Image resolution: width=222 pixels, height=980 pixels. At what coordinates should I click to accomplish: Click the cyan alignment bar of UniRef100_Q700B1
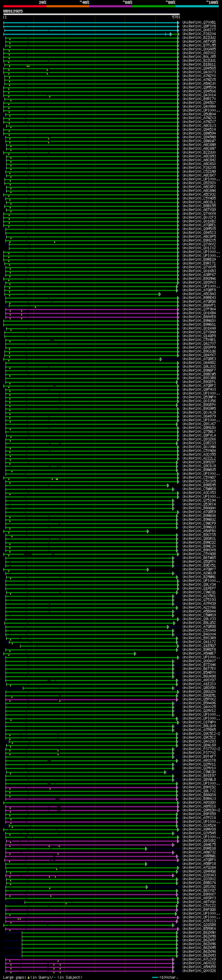91,23
